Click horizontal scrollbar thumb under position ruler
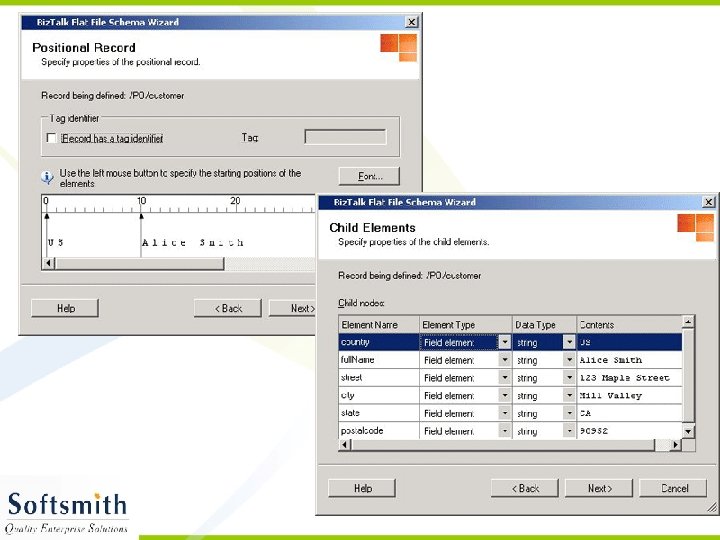 pyautogui.click(x=139, y=264)
